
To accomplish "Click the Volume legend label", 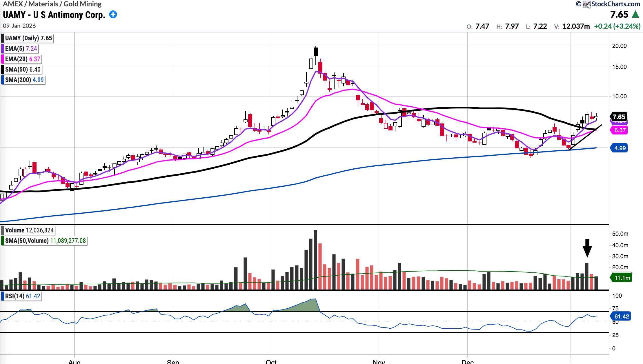I will click(x=14, y=230).
